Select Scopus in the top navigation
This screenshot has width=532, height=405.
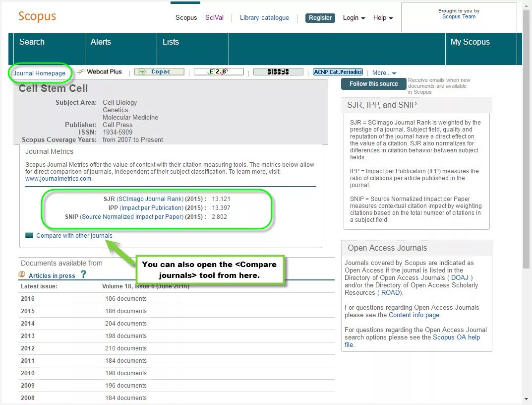[186, 18]
